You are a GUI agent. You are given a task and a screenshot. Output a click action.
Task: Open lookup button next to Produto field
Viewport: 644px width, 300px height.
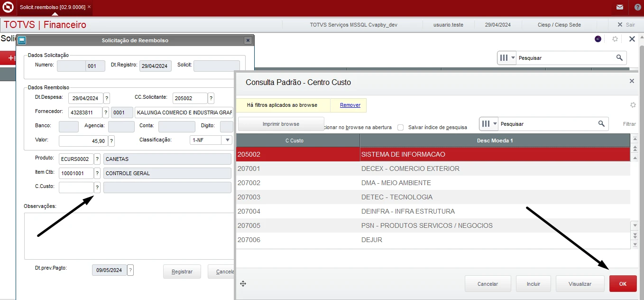(97, 159)
